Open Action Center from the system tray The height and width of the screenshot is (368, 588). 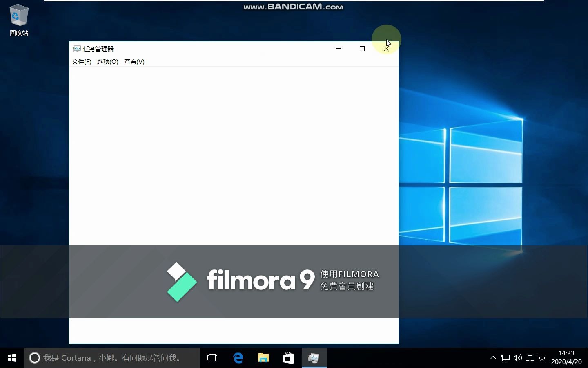tap(530, 358)
